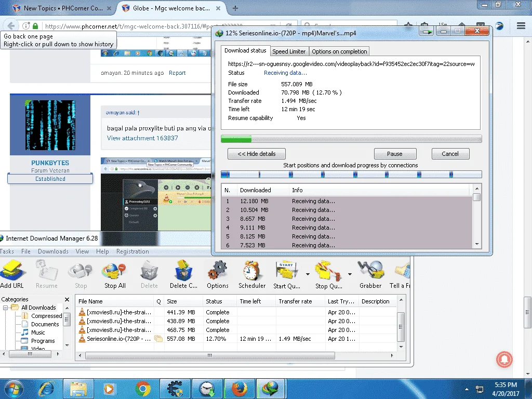Viewport: 532px width, 399px height.
Task: Click the Delete trash icon in IDM toolbar
Action: [x=149, y=274]
